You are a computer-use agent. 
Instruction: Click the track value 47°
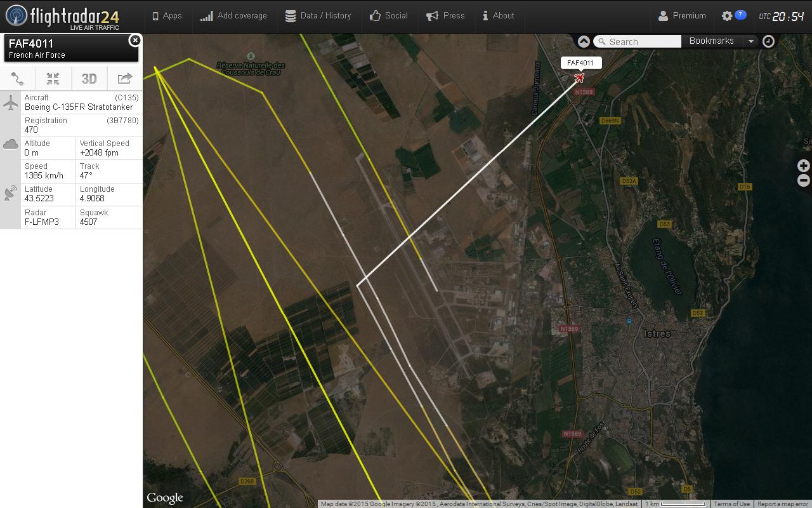[x=86, y=176]
